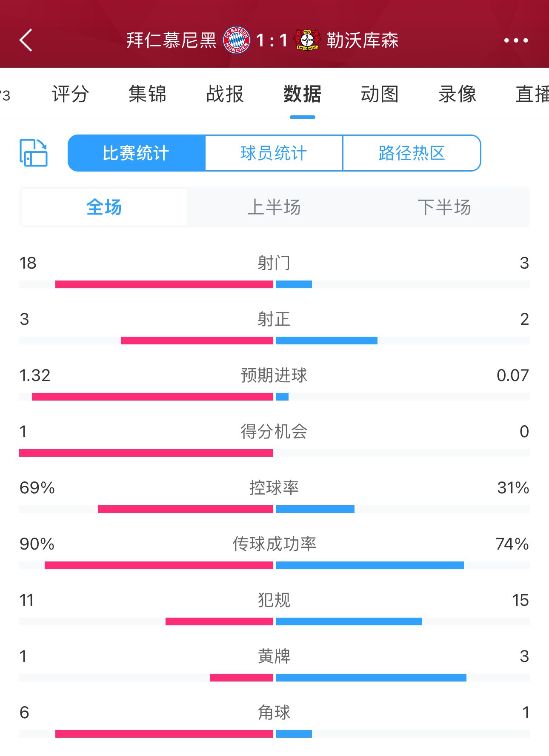Tap the Bayern Munich team crest
Image resolution: width=549 pixels, height=756 pixels.
237,40
